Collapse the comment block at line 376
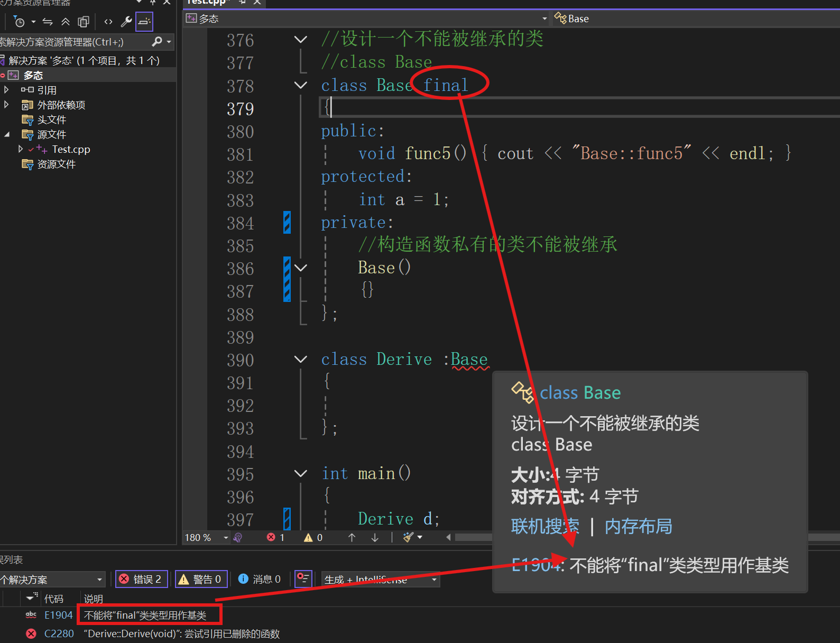This screenshot has height=643, width=840. [300, 40]
